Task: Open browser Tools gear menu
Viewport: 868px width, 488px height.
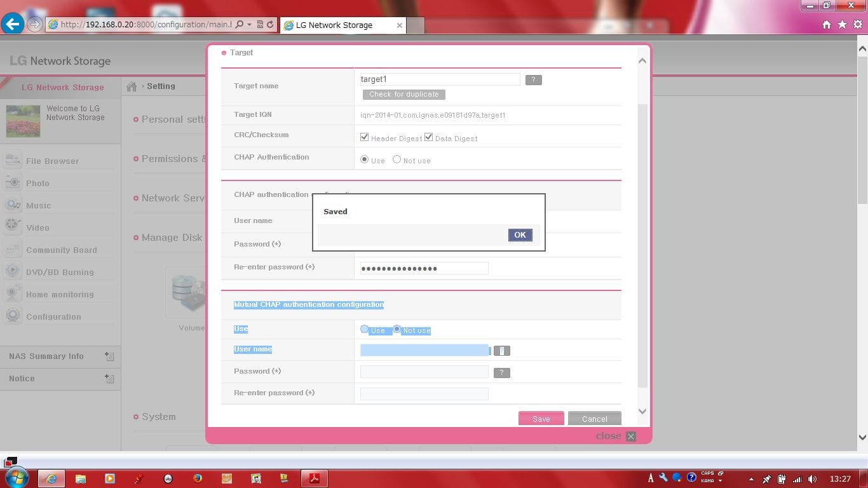Action: 858,25
